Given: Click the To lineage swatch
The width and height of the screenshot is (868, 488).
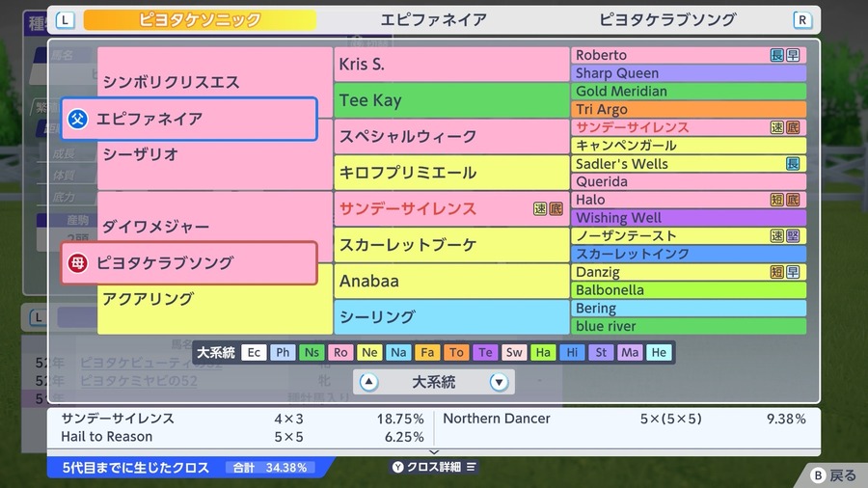Looking at the screenshot, I should [456, 352].
